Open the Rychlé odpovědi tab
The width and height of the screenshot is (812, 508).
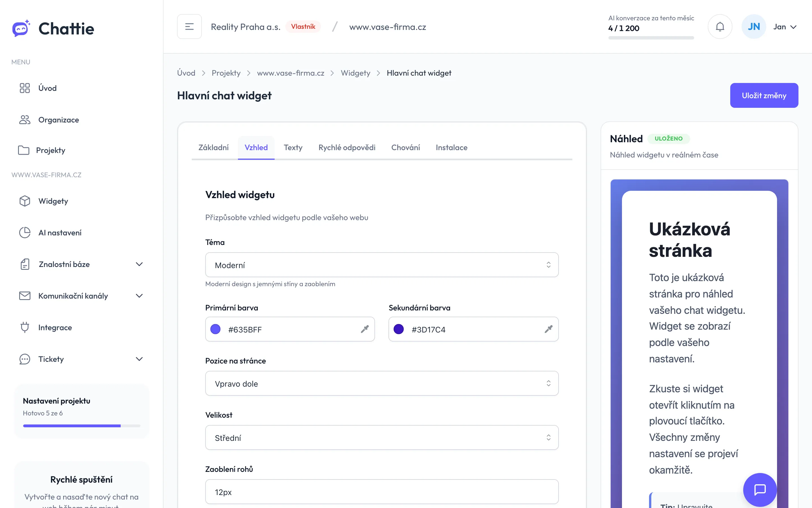click(x=347, y=148)
